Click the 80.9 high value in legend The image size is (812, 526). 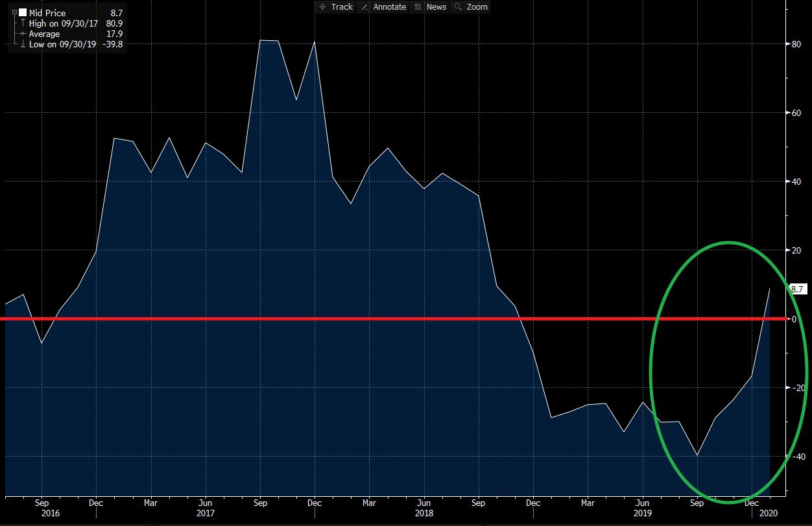(x=113, y=23)
